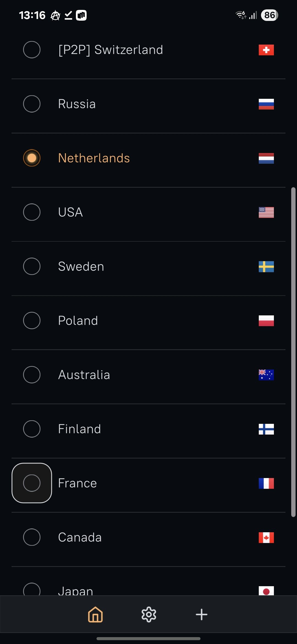Tap the Australia flag icon
297x644 pixels.
(266, 375)
